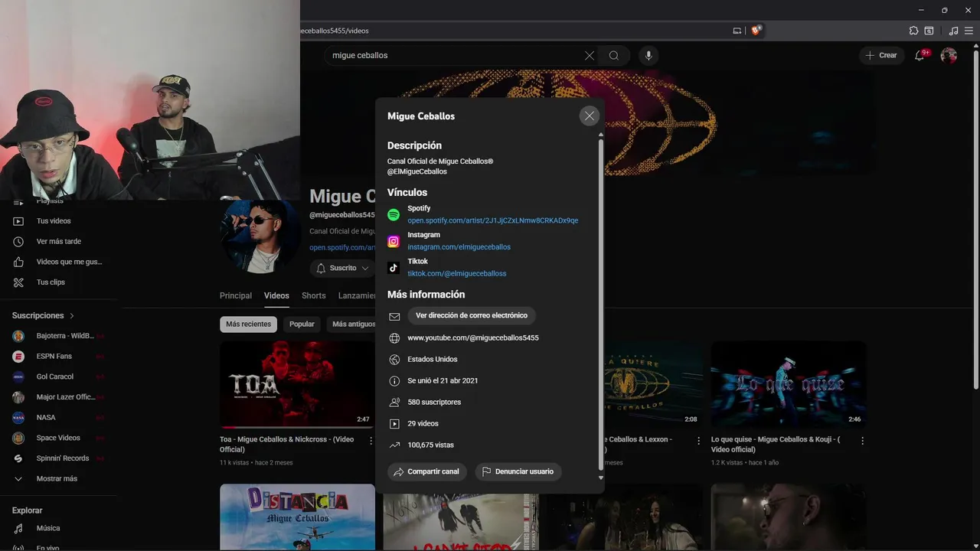
Task: Open the Lo que quise video thumbnail
Action: [x=789, y=384]
